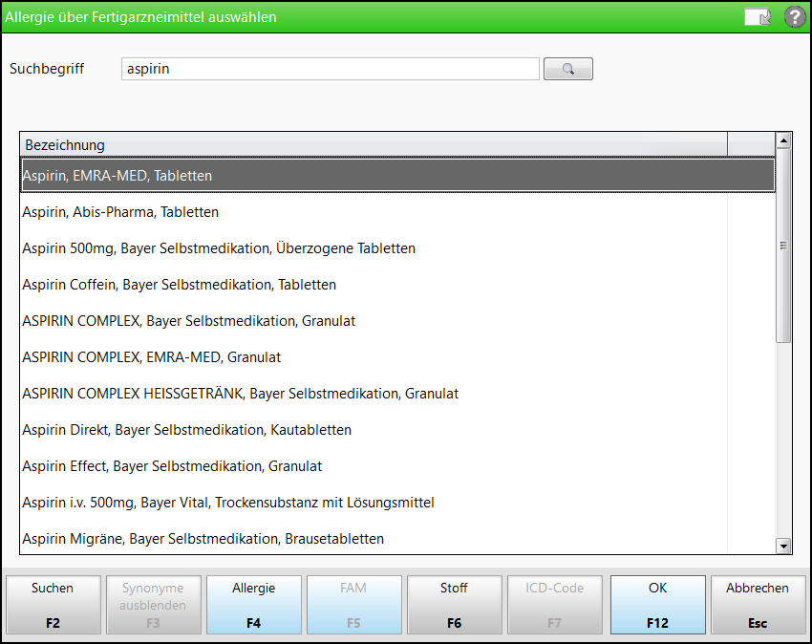Select Aspirin i.v. 500mg Bayer Vital row
Viewport: 812px width, 644px height.
[x=397, y=502]
